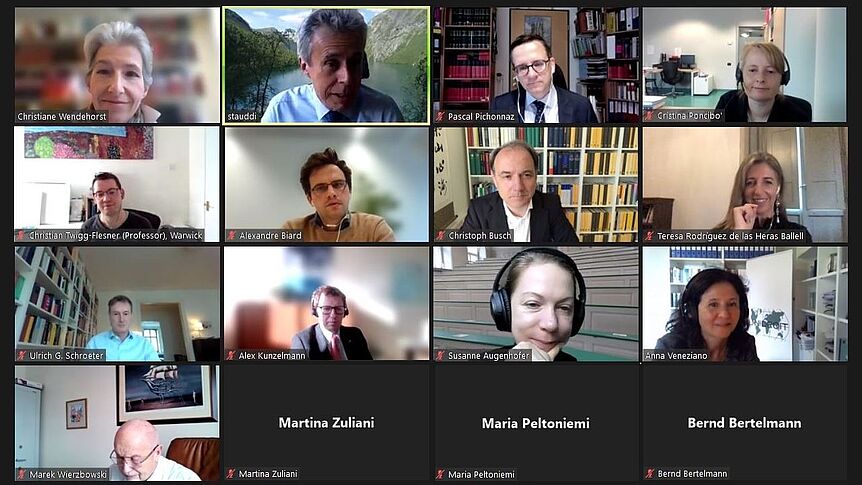Click the Martina Zuliani placeholder tile
862x485 pixels.
tap(327, 423)
